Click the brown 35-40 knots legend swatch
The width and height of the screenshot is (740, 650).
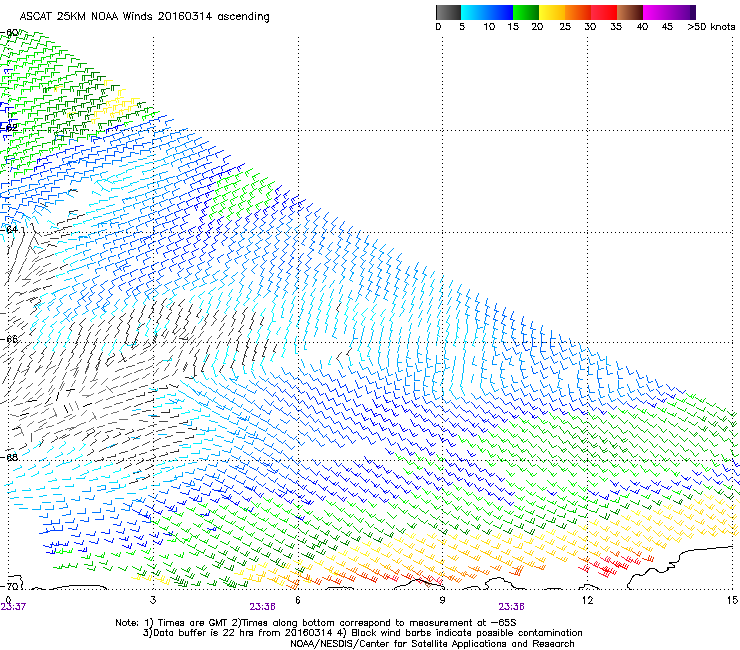tap(630, 12)
